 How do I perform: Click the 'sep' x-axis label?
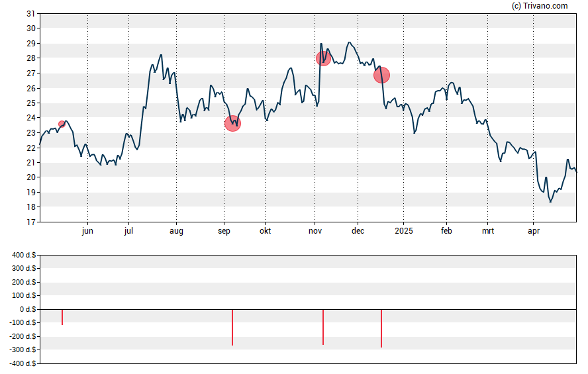tap(224, 231)
